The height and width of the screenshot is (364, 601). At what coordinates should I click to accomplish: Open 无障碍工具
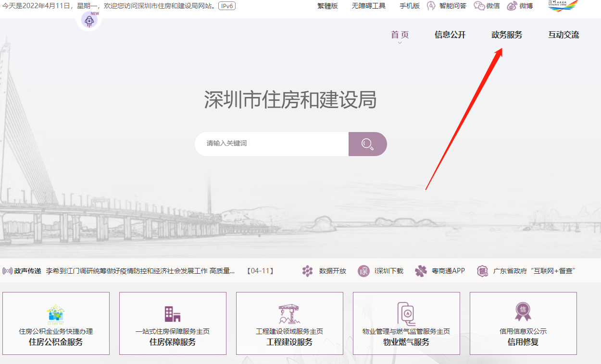coord(369,6)
